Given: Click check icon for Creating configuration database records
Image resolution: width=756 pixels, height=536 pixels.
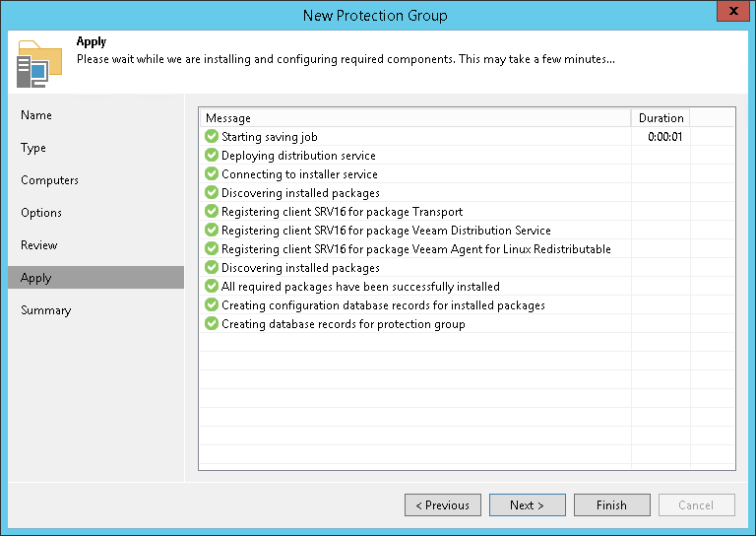Looking at the screenshot, I should [x=212, y=304].
